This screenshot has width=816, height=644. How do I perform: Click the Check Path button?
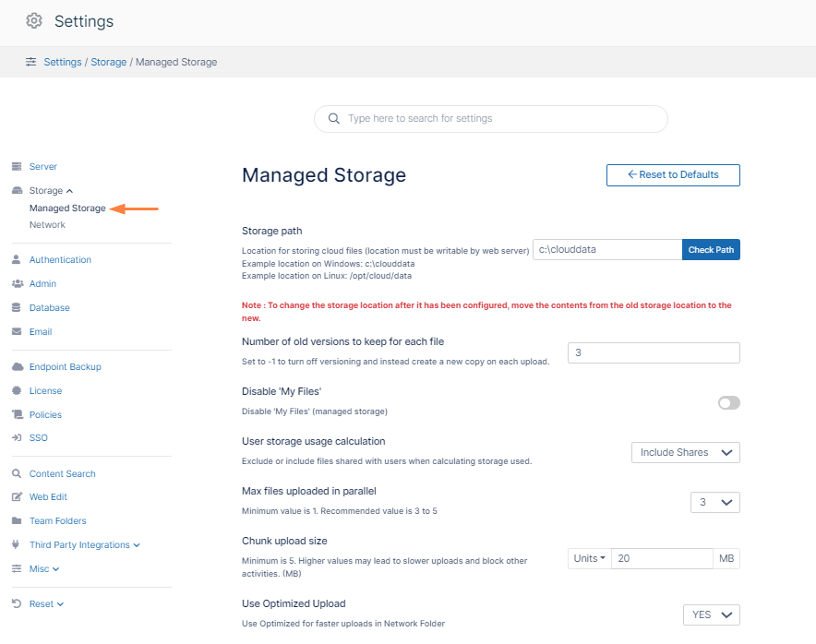coord(711,249)
